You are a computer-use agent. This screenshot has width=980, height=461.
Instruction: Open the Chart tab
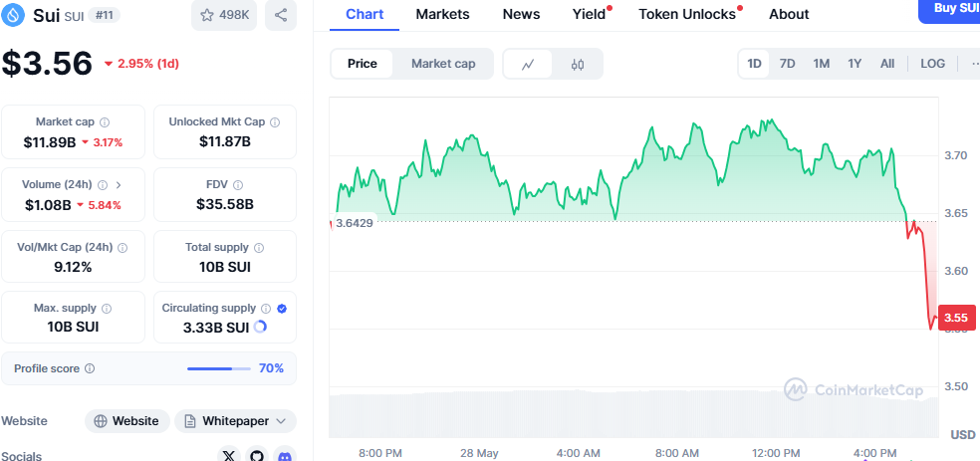click(365, 14)
